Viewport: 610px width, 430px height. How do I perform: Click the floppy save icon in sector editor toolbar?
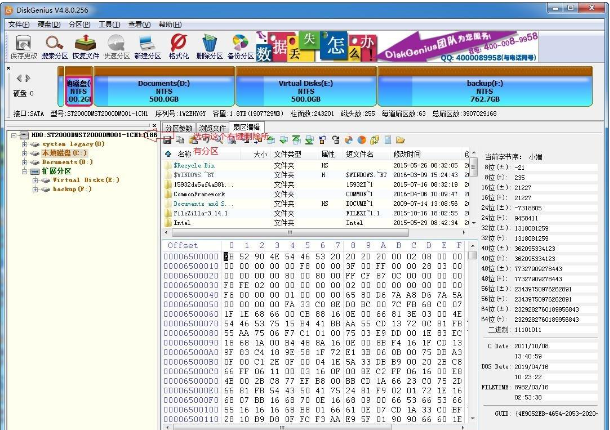[167, 140]
